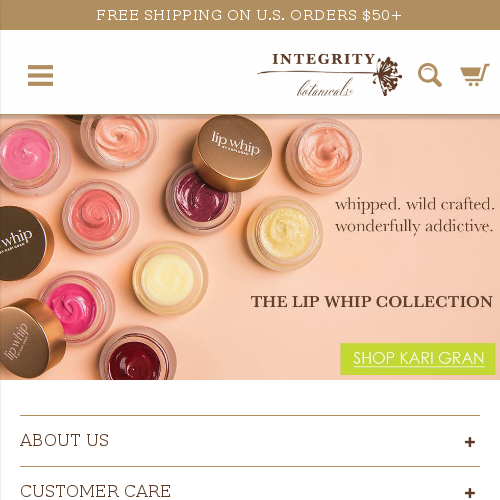Viewport: 500px width, 500px height.
Task: Select the pale yellow lip balm jar
Action: click(x=171, y=279)
